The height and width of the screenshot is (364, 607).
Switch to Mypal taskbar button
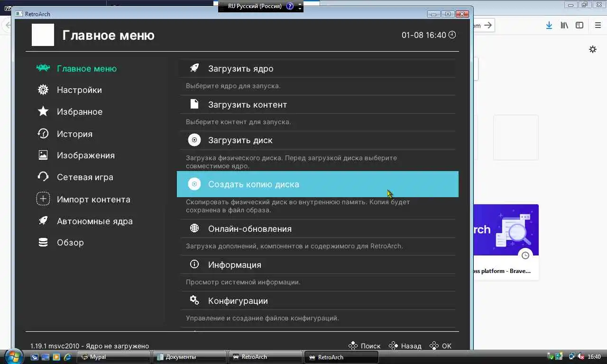[x=114, y=357]
